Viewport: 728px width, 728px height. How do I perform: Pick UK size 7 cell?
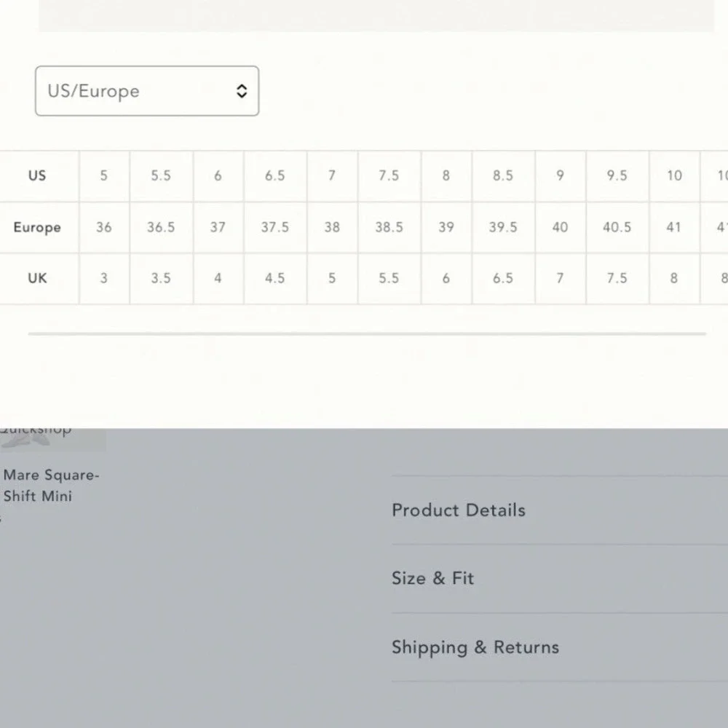click(x=561, y=279)
